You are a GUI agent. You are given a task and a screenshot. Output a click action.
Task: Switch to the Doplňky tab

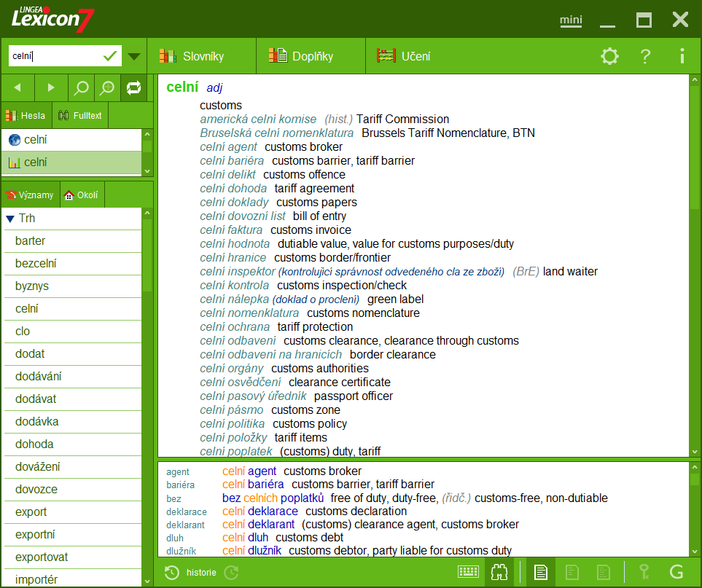point(309,55)
